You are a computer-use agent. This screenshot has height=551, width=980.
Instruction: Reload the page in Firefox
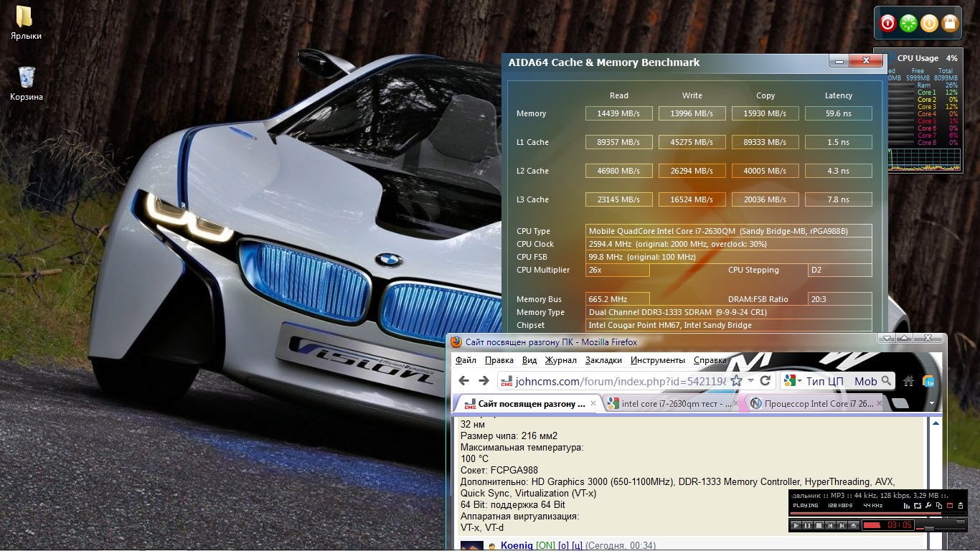tap(765, 381)
